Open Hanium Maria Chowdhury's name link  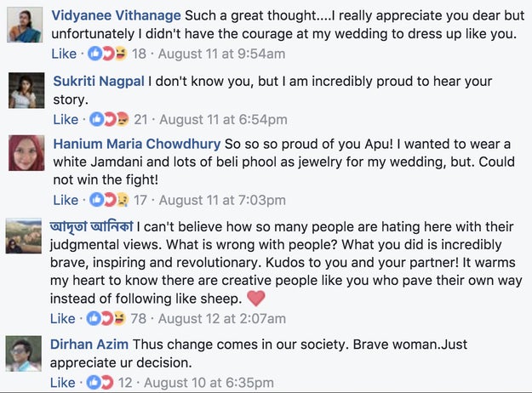[x=136, y=145]
